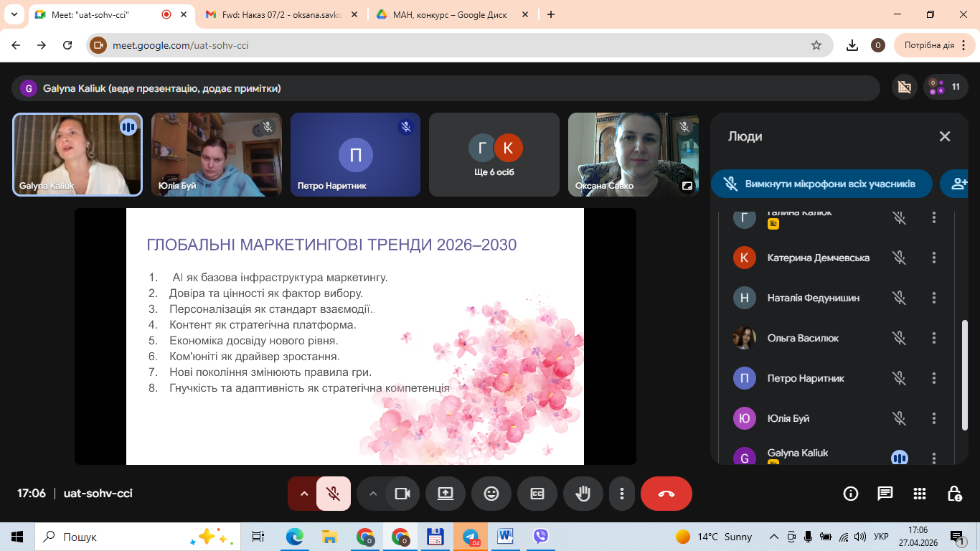Image resolution: width=980 pixels, height=551 pixels.
Task: Click picture-in-picture icon on Оксана Савко tile
Action: pyautogui.click(x=687, y=186)
